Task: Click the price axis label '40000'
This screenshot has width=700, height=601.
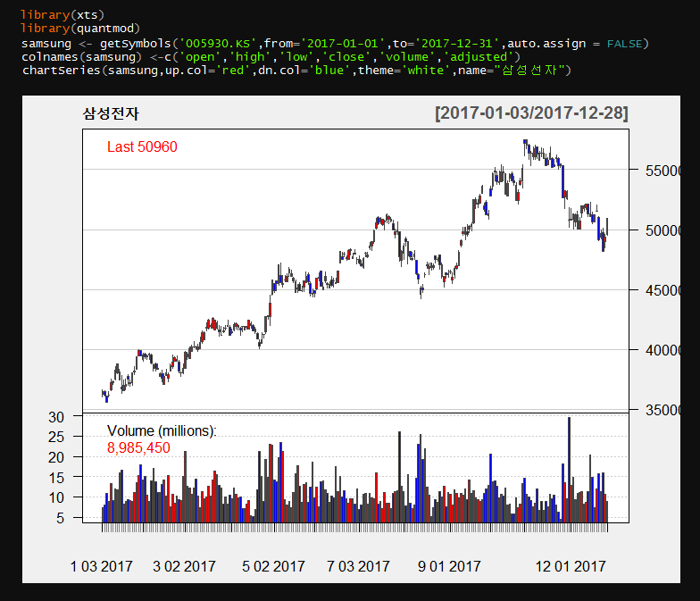Action: pyautogui.click(x=662, y=350)
